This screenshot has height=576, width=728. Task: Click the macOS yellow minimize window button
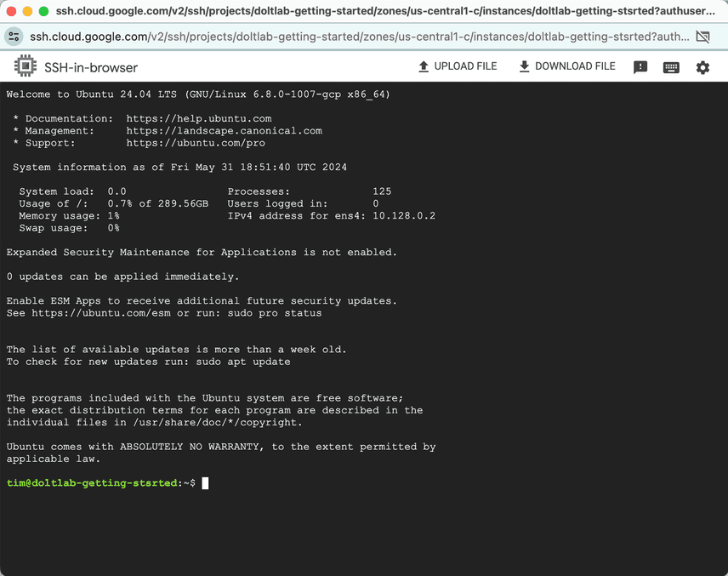click(x=27, y=11)
